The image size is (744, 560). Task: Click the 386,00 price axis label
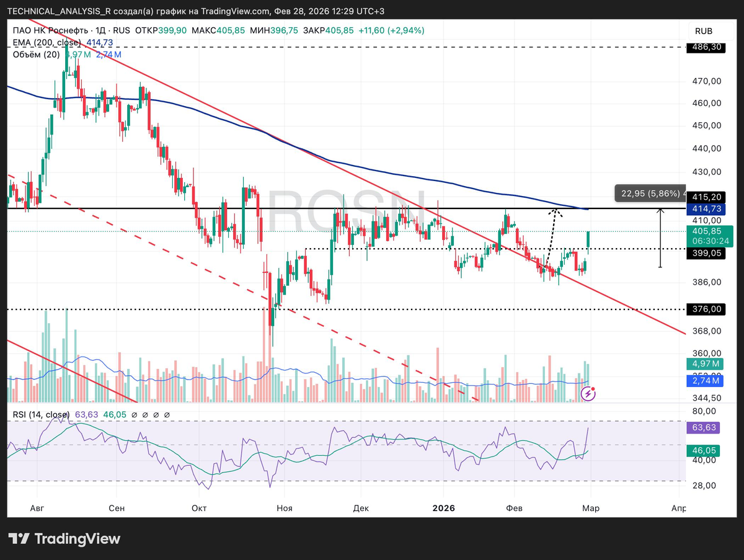coord(706,282)
